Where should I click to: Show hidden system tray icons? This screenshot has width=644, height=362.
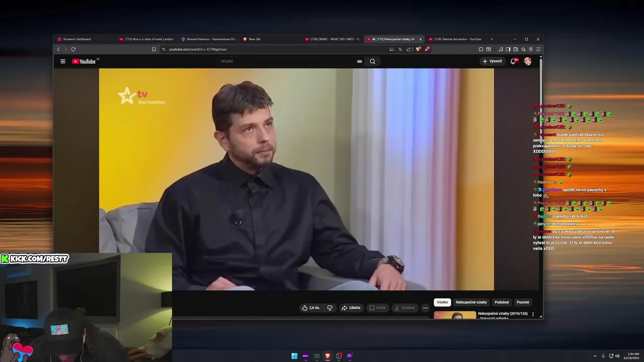(x=595, y=356)
